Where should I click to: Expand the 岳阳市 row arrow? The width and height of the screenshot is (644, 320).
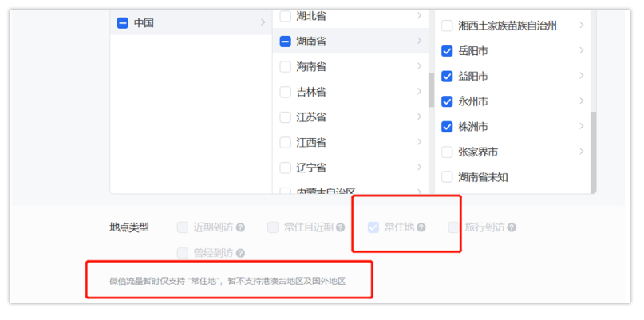pyautogui.click(x=582, y=50)
